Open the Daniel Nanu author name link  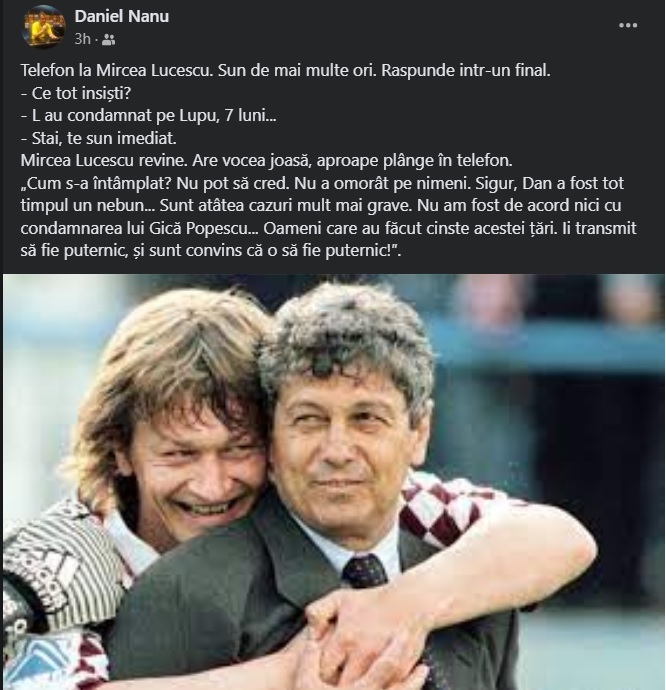pos(121,16)
